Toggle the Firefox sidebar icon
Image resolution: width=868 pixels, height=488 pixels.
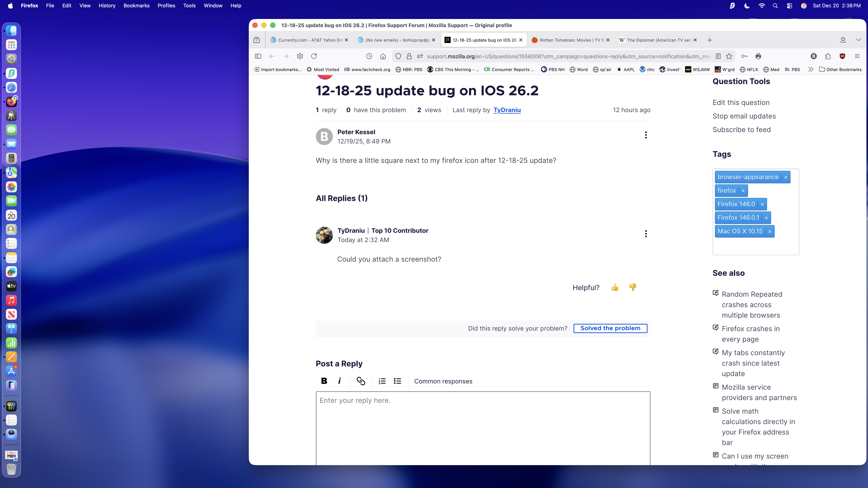pyautogui.click(x=258, y=56)
